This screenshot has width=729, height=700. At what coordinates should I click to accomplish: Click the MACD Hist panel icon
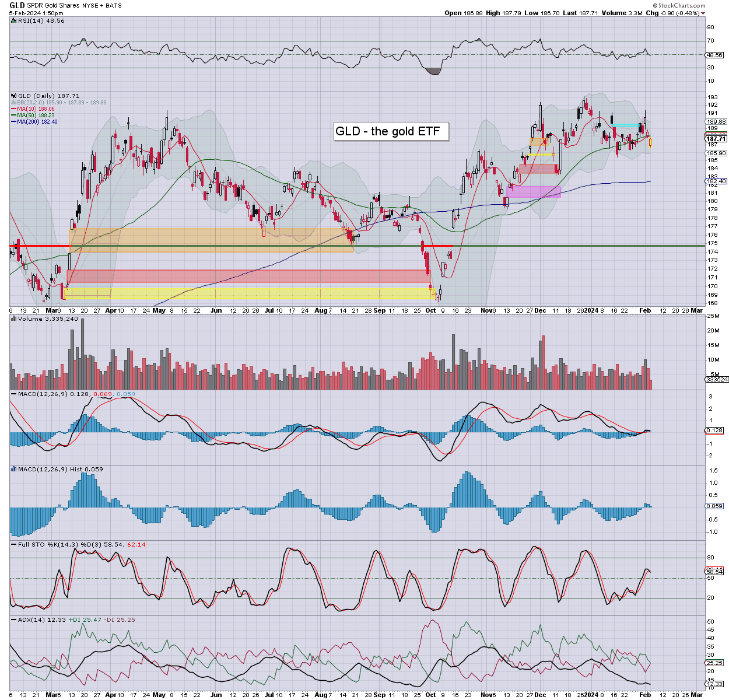13,469
